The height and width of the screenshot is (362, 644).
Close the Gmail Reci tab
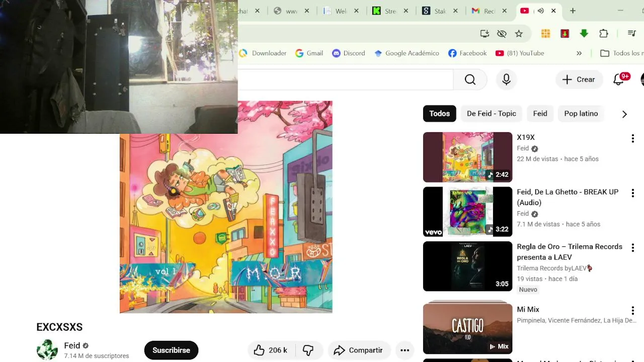point(505,11)
